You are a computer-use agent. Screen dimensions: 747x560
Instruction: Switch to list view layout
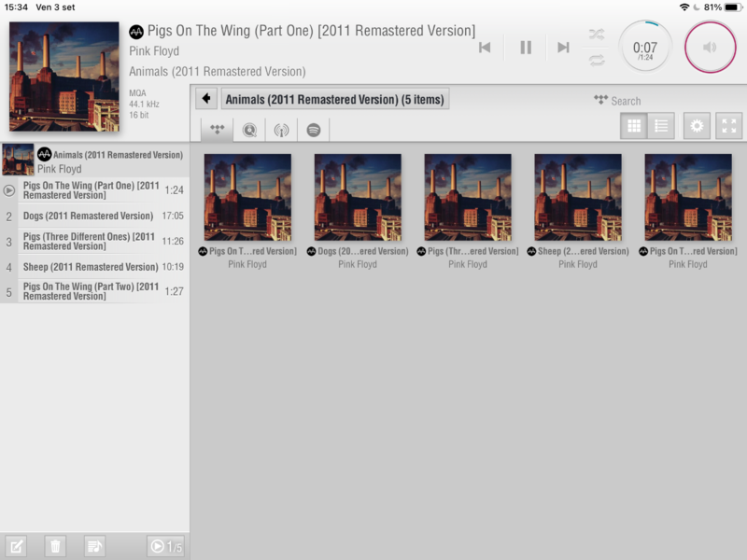pyautogui.click(x=661, y=126)
